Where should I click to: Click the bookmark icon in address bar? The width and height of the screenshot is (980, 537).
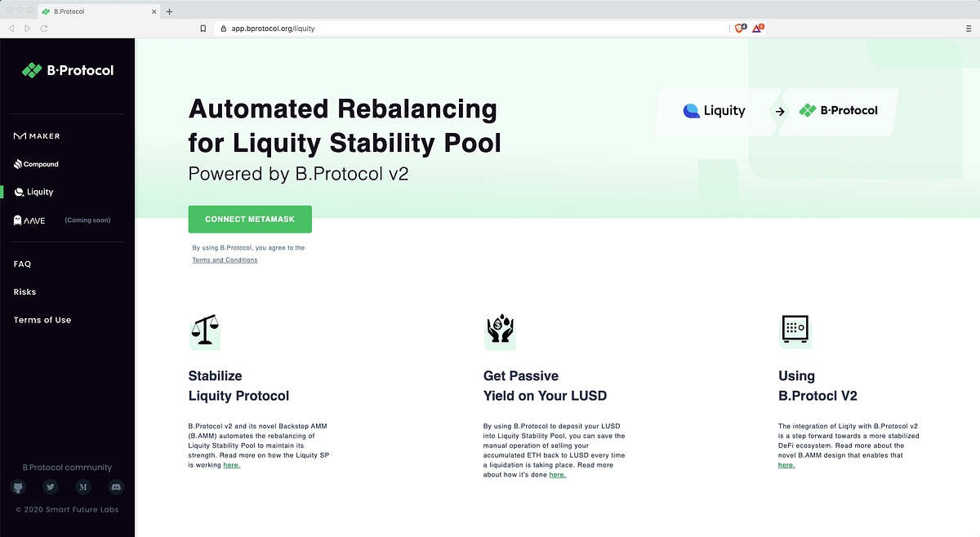(203, 29)
